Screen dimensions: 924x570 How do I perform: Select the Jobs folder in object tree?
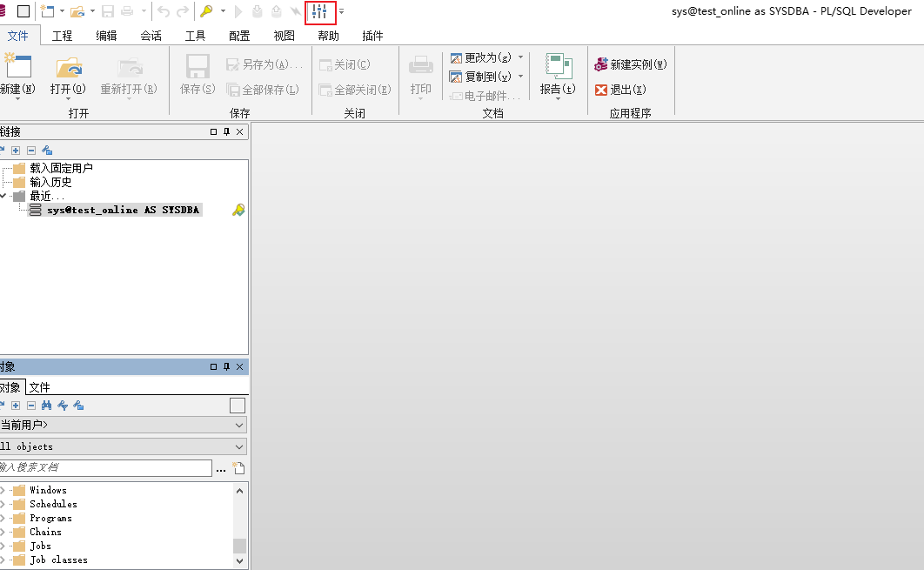(x=40, y=546)
